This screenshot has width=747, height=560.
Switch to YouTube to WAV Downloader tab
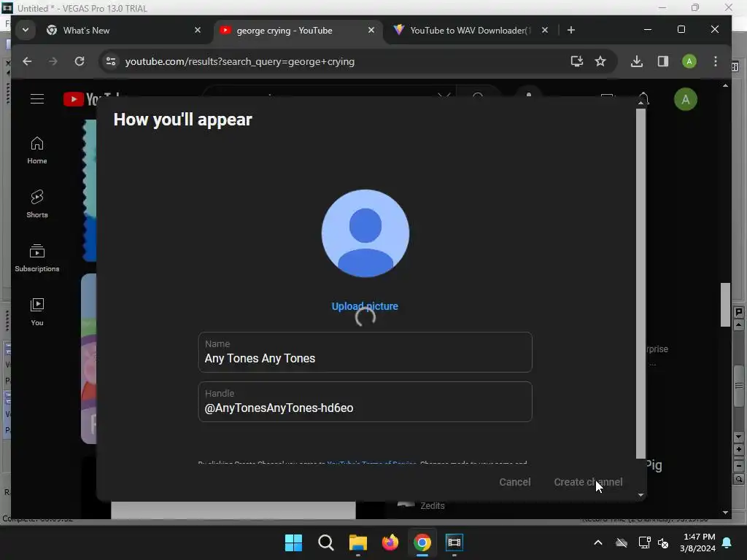[x=469, y=31]
